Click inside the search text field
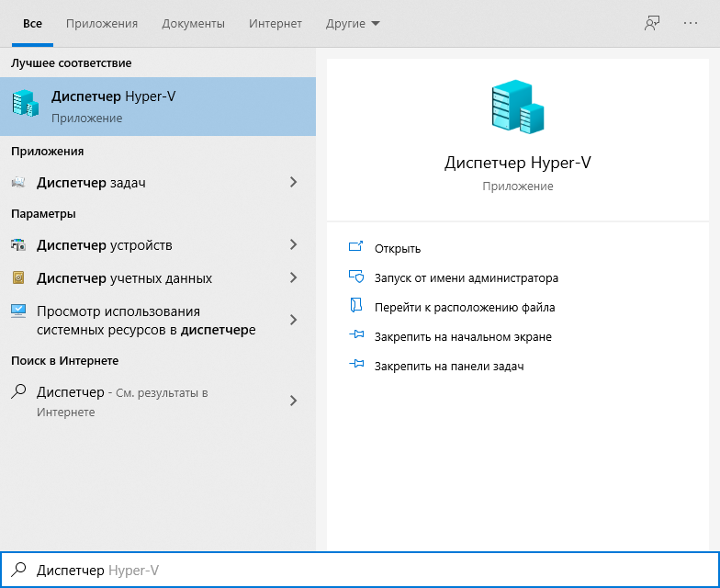 360,570
